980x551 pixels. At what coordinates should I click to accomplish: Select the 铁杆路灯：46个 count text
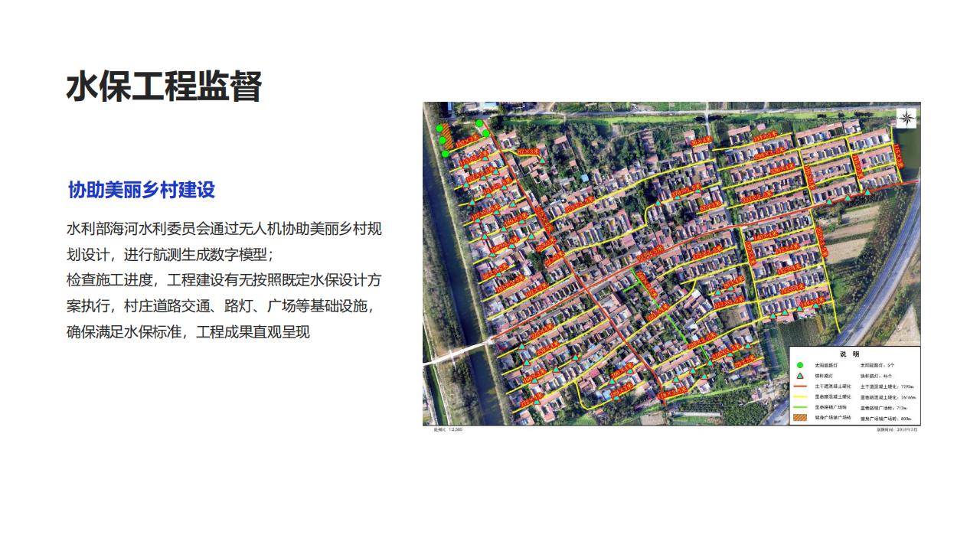tap(877, 377)
